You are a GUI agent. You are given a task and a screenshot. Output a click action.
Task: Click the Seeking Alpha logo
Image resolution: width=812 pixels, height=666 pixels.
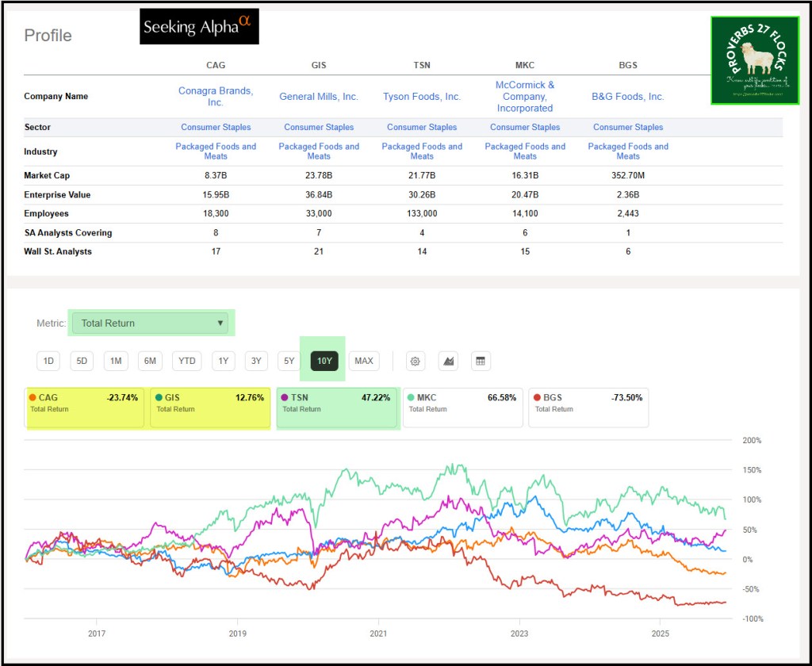(x=199, y=26)
